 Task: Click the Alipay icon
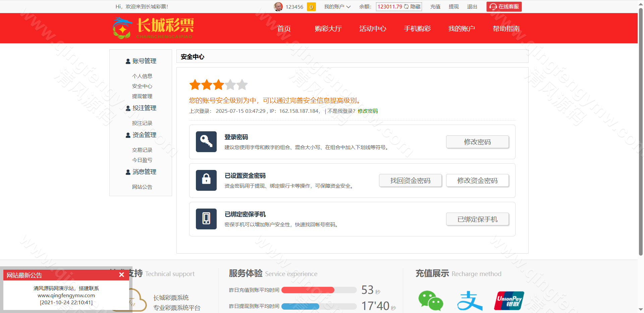(x=470, y=301)
